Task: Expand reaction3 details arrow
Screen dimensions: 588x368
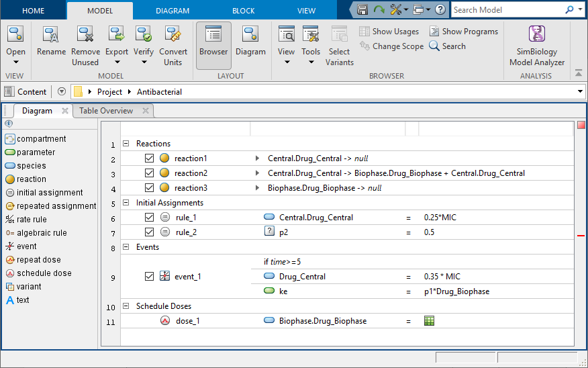Action: pyautogui.click(x=257, y=187)
